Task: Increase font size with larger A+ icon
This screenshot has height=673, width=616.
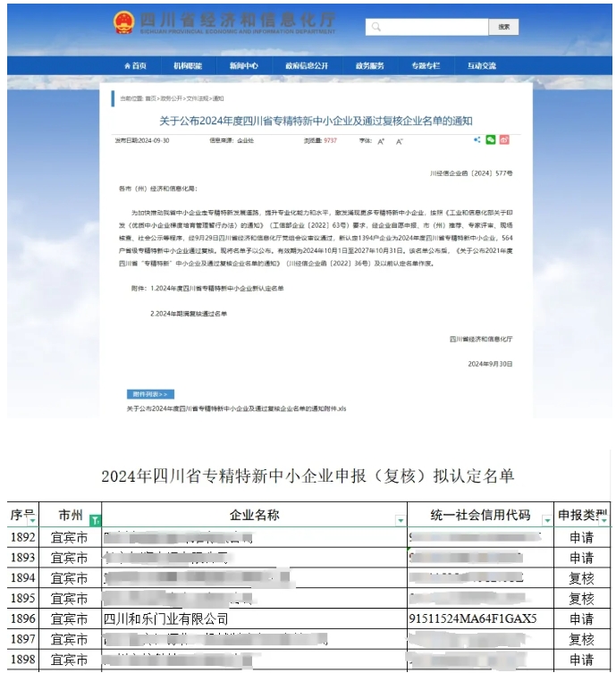Action: pos(381,141)
